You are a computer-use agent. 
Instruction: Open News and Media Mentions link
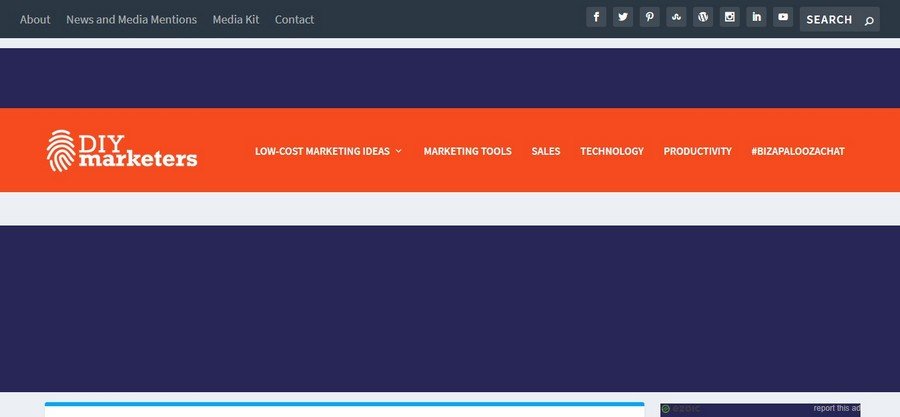tap(131, 20)
